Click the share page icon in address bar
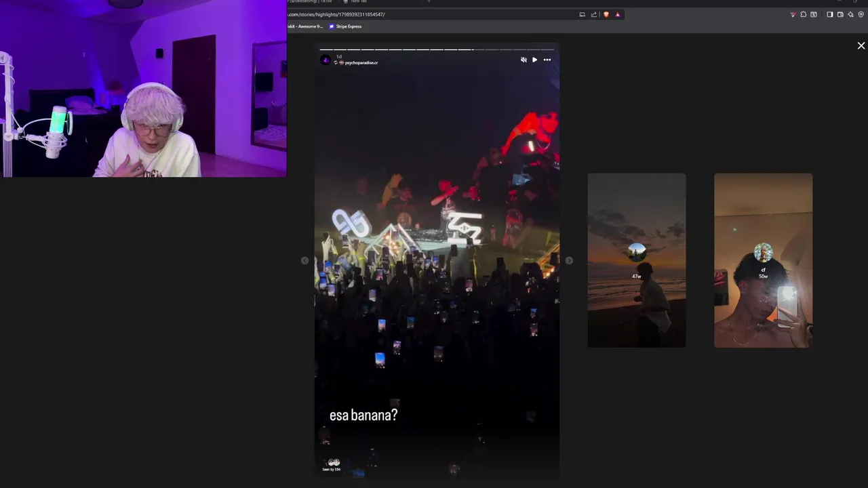Image resolution: width=868 pixels, height=488 pixels. point(594,14)
